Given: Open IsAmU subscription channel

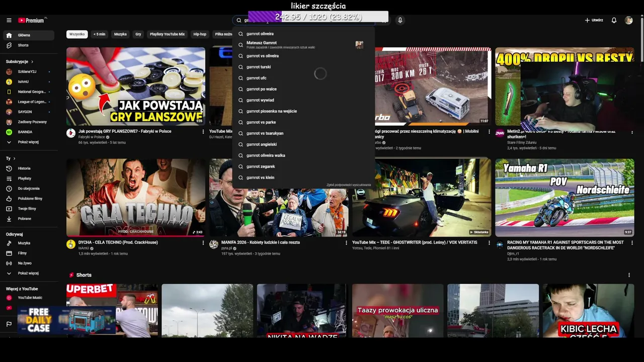Looking at the screenshot, I should [x=28, y=81].
